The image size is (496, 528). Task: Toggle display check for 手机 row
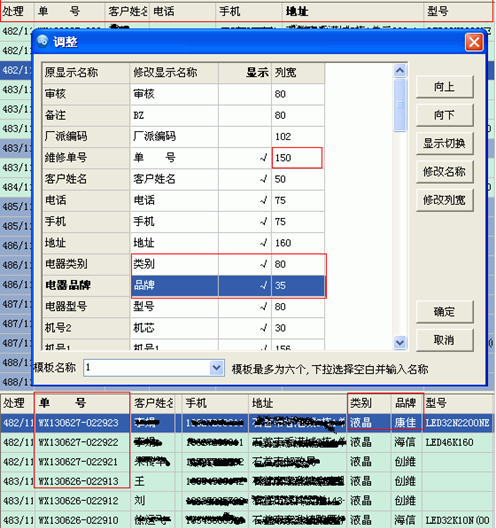[245, 221]
